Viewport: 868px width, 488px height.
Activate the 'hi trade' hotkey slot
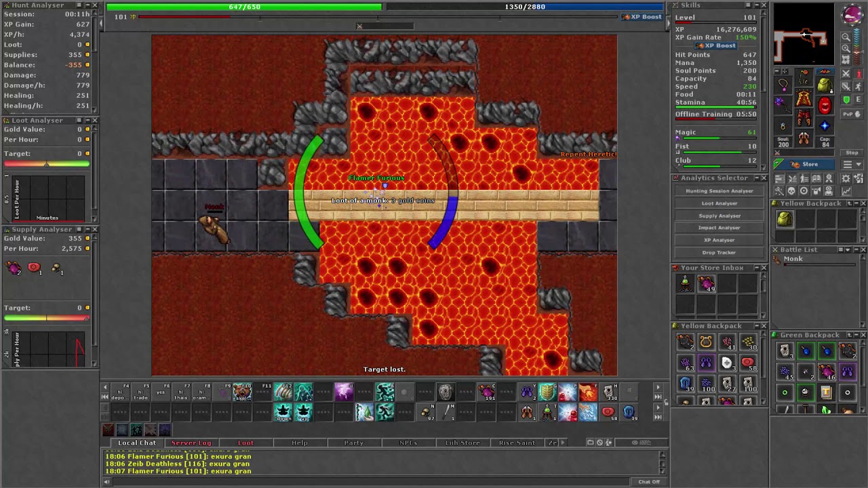tap(140, 391)
